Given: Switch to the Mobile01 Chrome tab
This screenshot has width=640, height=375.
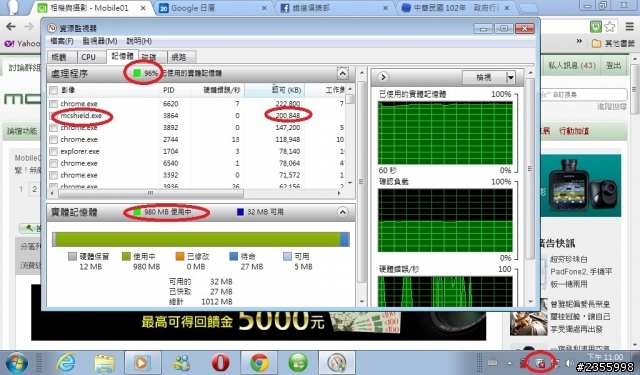Looking at the screenshot, I should (89, 8).
